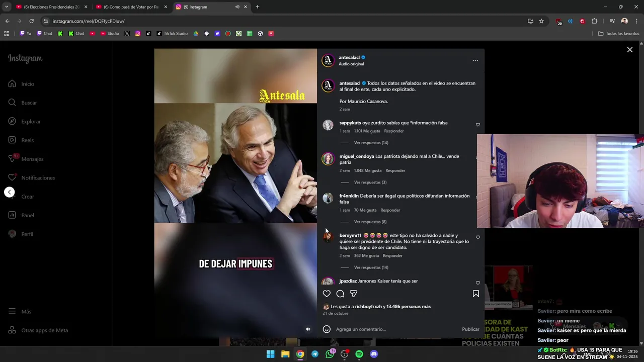Open the tab search dropdown arrow
Viewport: 644px width, 362px height.
point(6,7)
